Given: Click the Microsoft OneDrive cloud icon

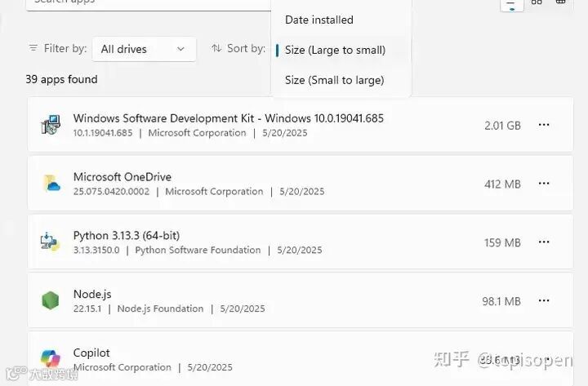Looking at the screenshot, I should [x=51, y=184].
